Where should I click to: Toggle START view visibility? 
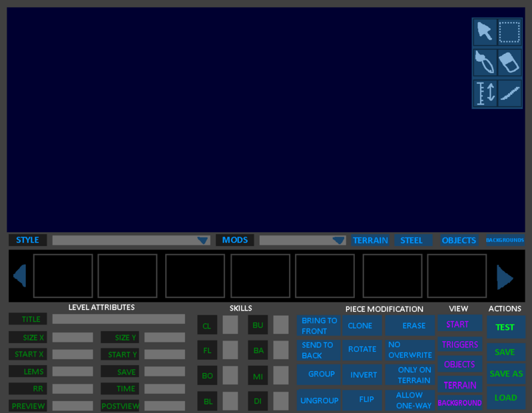(x=459, y=325)
